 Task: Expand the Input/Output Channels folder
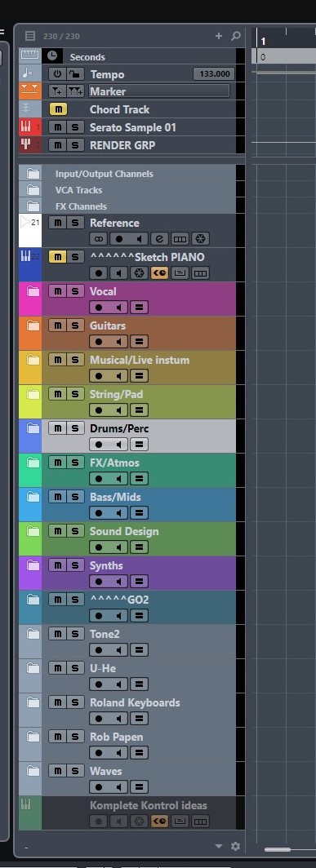(x=33, y=174)
